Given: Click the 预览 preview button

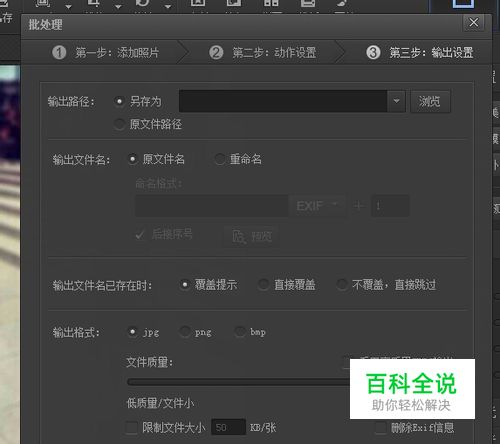Looking at the screenshot, I should pos(251,236).
